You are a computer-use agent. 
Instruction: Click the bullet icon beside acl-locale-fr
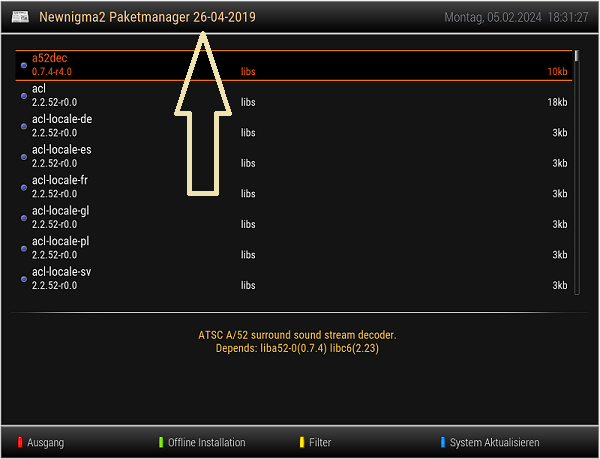coord(23,188)
